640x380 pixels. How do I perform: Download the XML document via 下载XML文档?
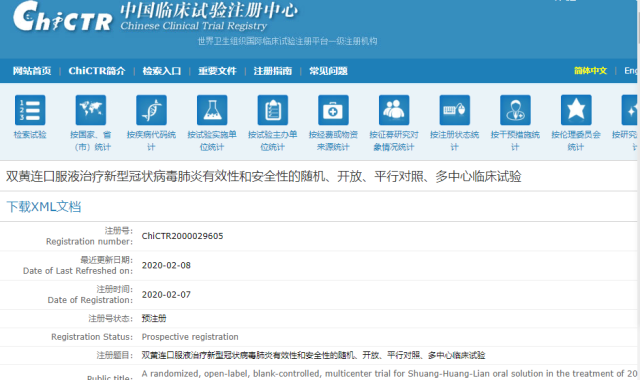pyautogui.click(x=44, y=207)
